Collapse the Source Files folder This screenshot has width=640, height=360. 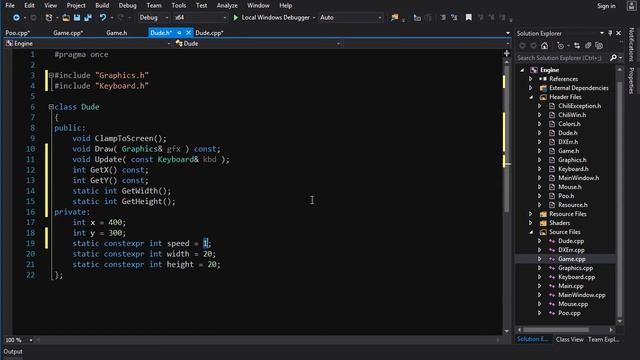(531, 232)
